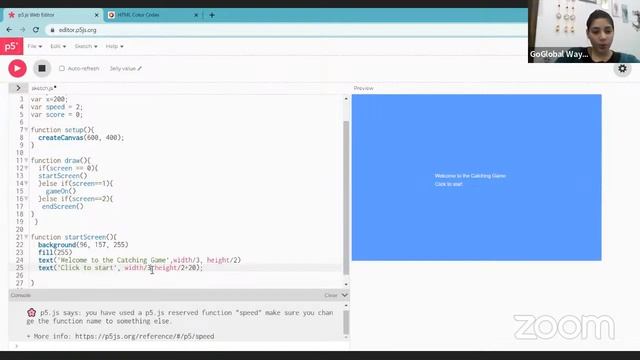Go forward in the browser

[22, 30]
